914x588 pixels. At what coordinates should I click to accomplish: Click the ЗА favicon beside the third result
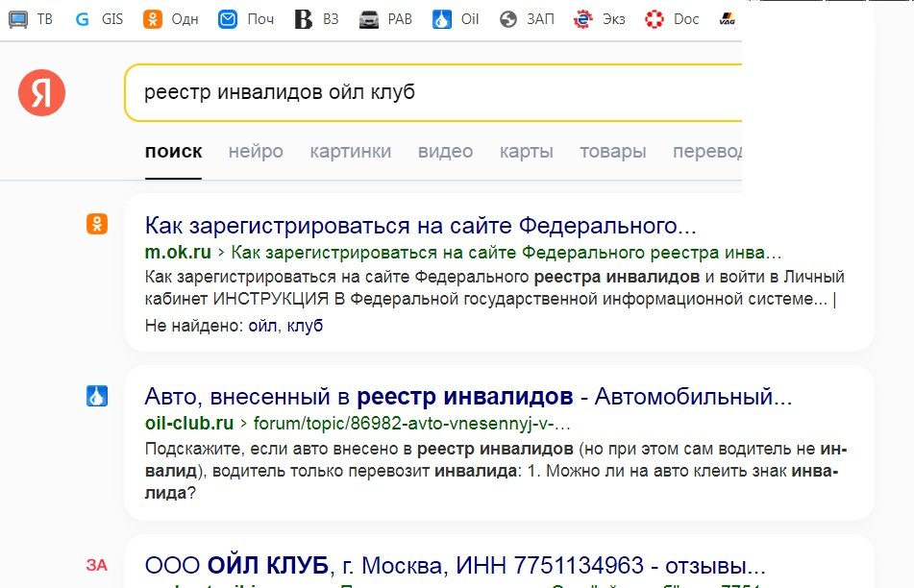coord(97,565)
